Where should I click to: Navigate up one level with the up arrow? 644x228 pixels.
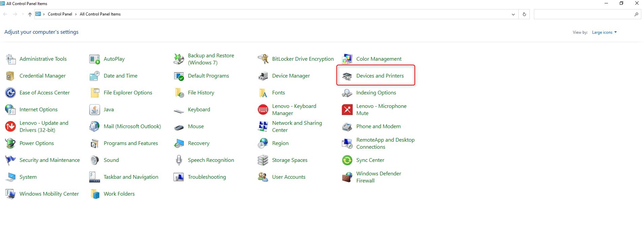pyautogui.click(x=30, y=14)
